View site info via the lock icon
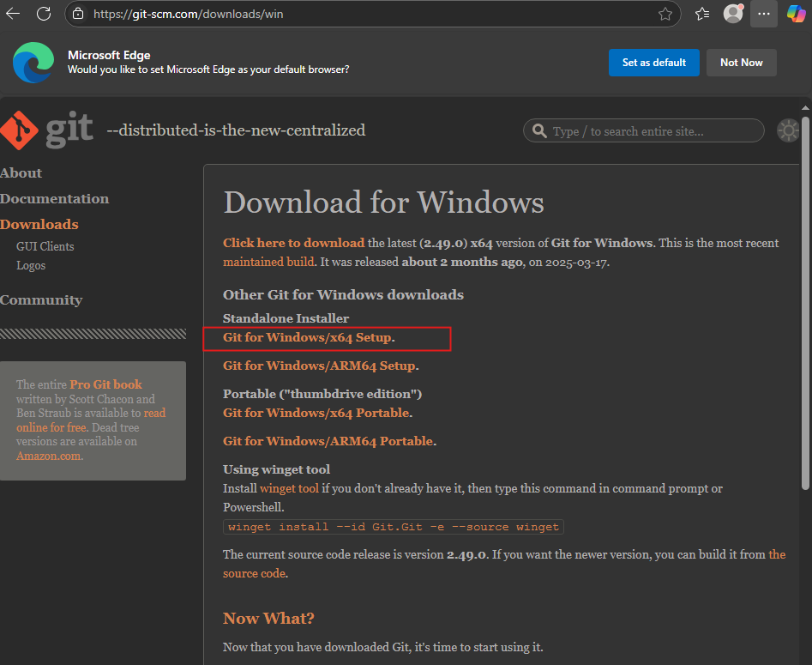 pyautogui.click(x=78, y=14)
